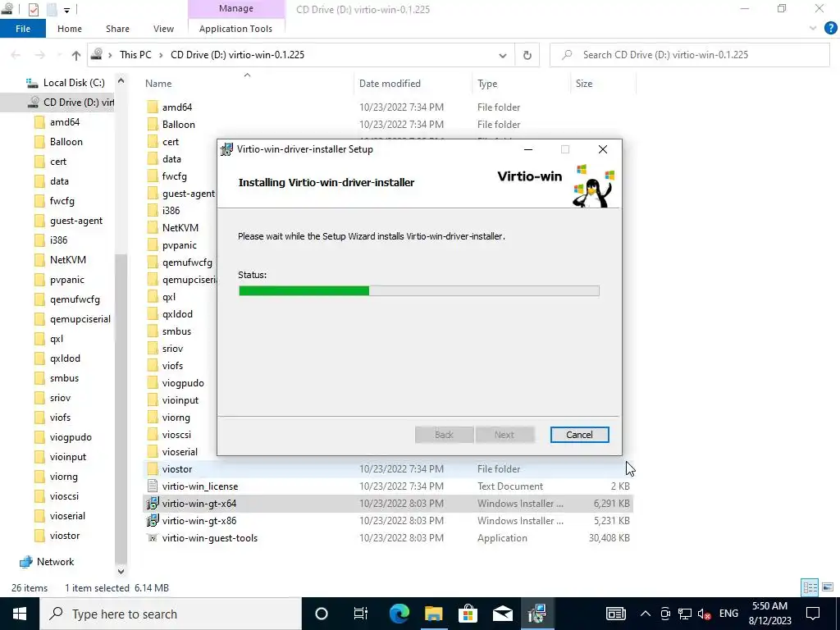Show hidden system tray icons
This screenshot has height=630, width=840.
click(646, 614)
